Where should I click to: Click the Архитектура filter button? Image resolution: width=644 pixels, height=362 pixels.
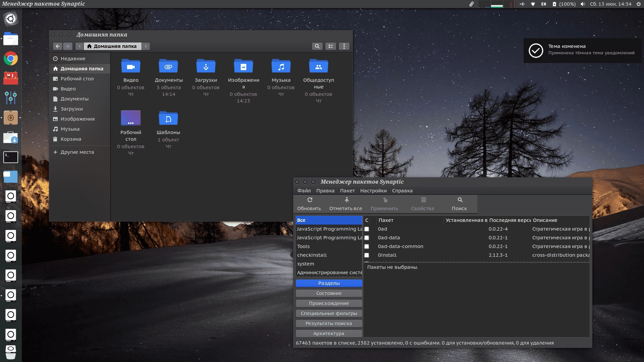329,334
